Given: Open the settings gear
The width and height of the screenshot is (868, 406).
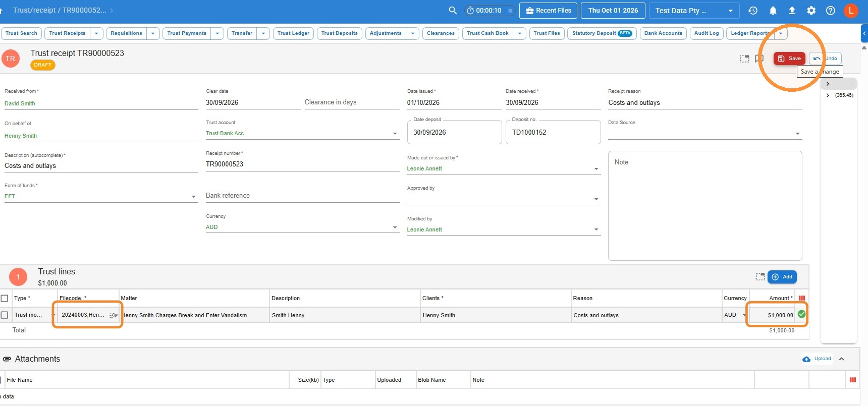Looking at the screenshot, I should coord(811,11).
